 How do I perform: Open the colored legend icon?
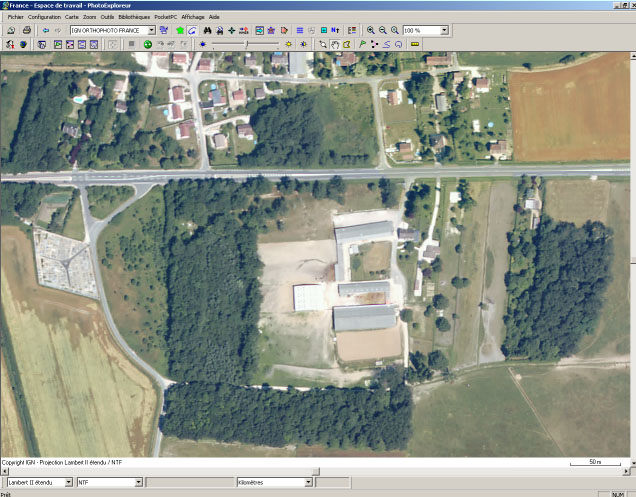pyautogui.click(x=352, y=30)
